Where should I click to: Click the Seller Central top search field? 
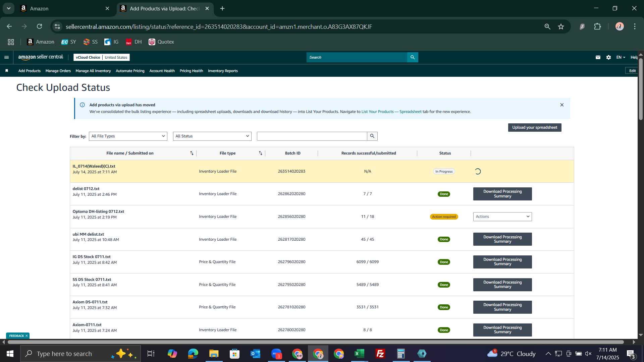357,57
